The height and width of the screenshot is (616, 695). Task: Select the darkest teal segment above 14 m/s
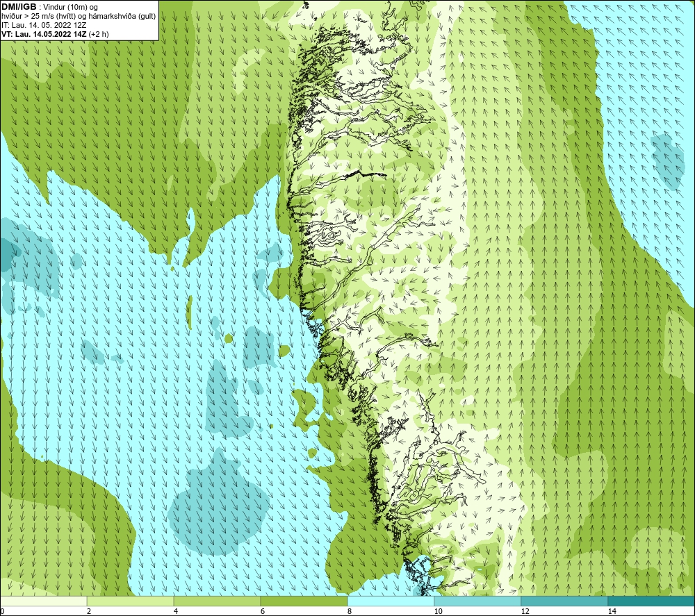tap(652, 601)
